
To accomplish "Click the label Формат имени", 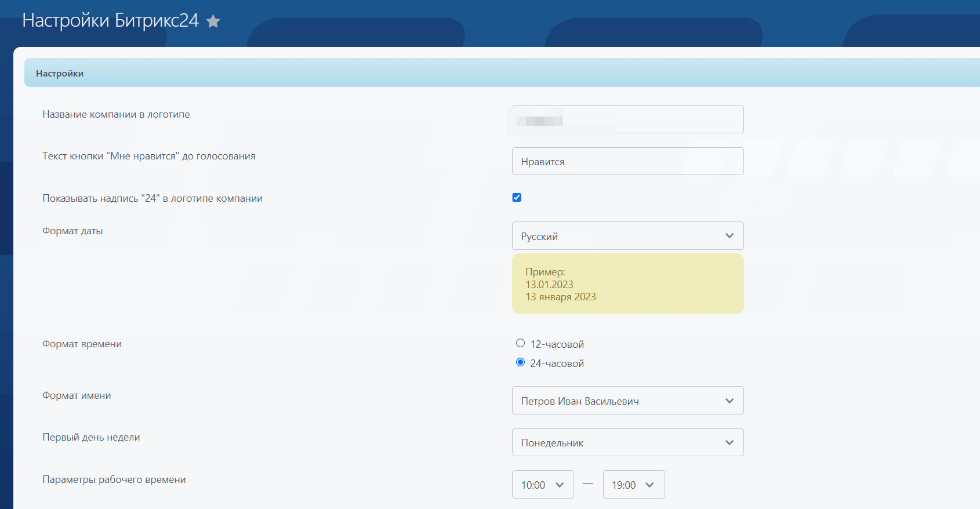I will [x=77, y=395].
